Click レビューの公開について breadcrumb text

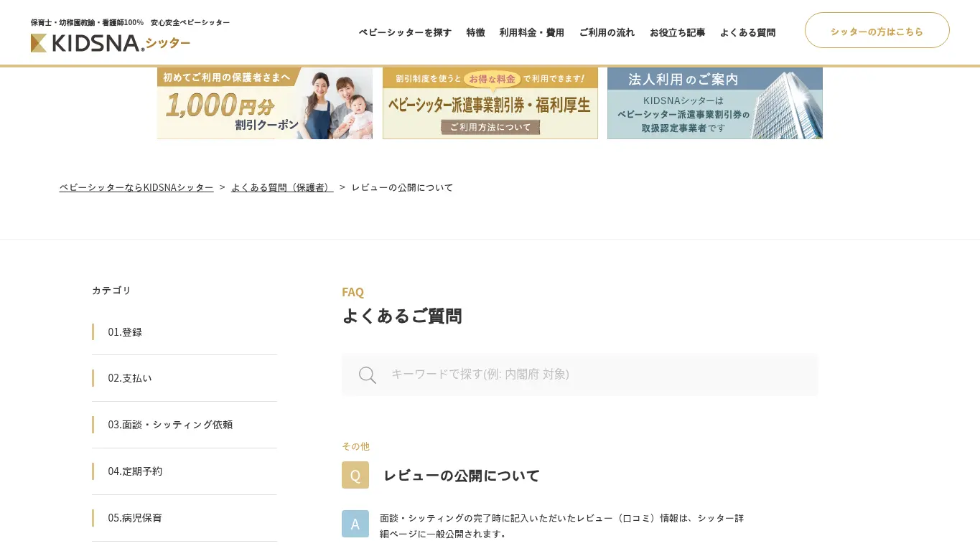(x=403, y=187)
